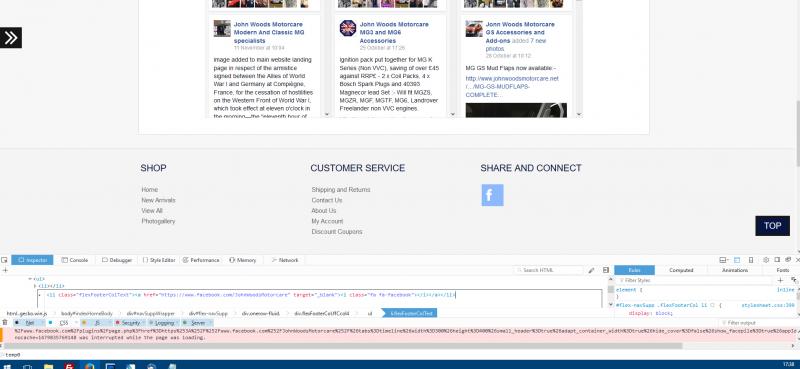
Task: Select body#indexHomeBody breadcrumb
Action: [x=87, y=313]
